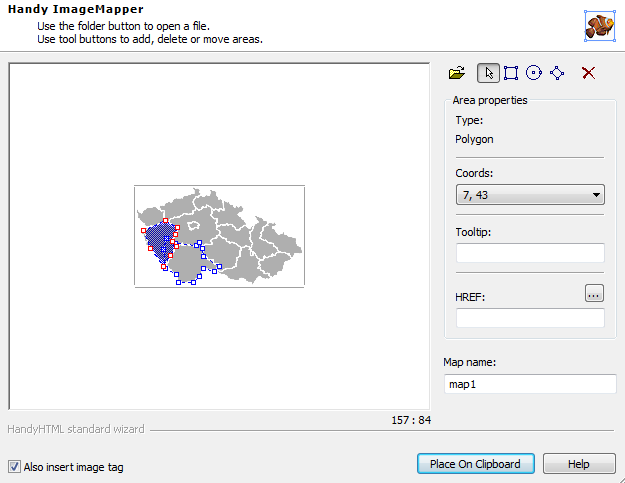Viewport: 625px width, 483px height.
Task: Click the clownfish wizard icon
Action: pyautogui.click(x=600, y=26)
